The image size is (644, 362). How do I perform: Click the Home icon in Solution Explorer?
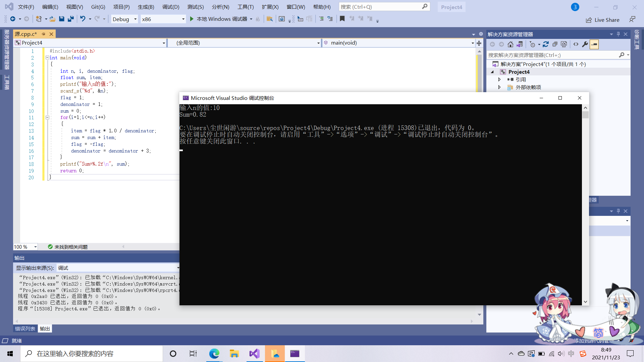[510, 44]
